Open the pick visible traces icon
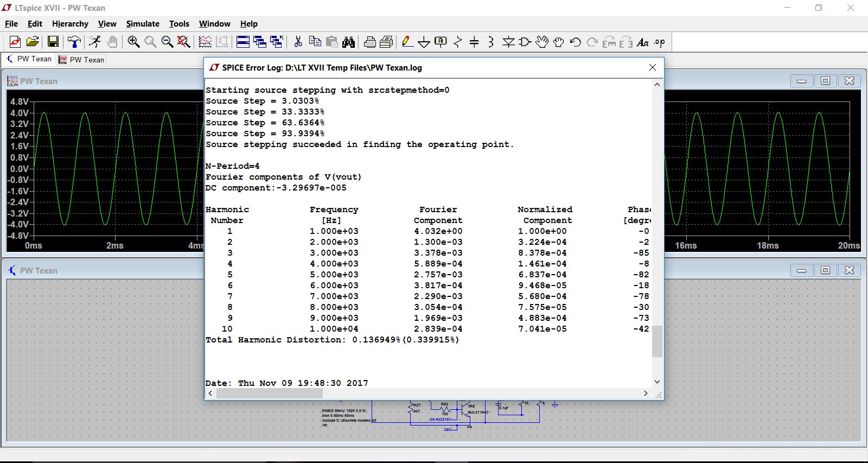 (205, 42)
